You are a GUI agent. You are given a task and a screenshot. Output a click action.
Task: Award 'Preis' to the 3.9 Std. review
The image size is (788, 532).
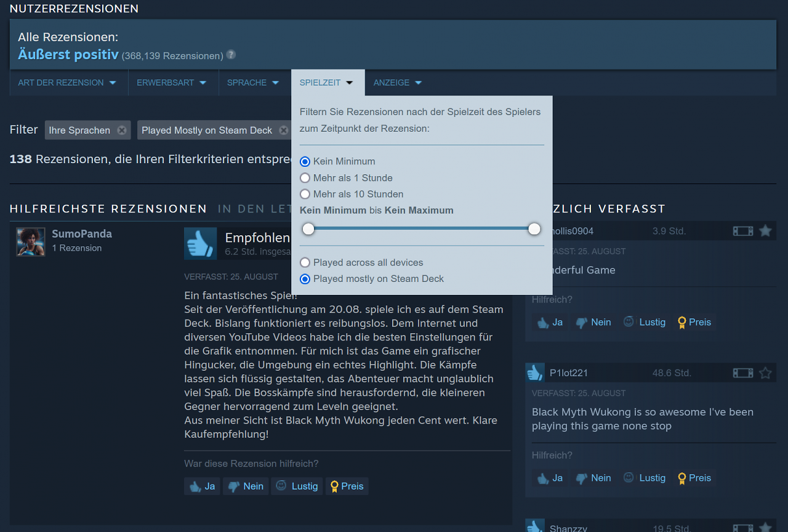(x=694, y=322)
